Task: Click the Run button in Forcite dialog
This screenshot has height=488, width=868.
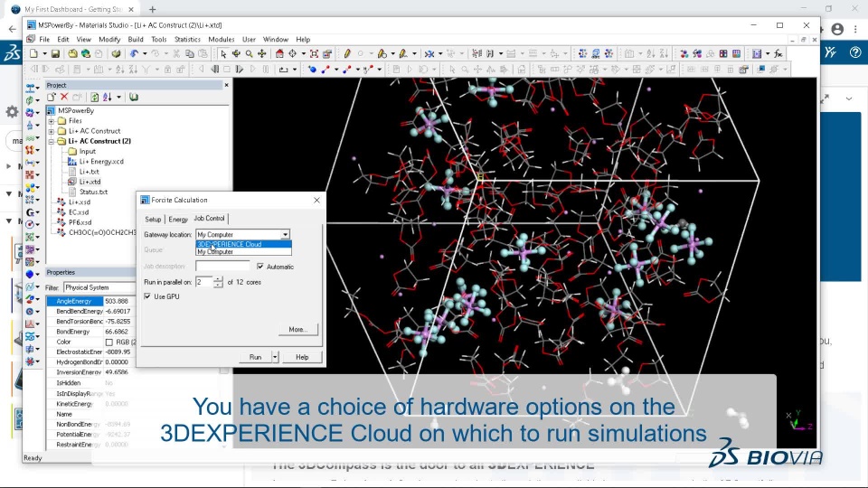Action: [x=255, y=358]
